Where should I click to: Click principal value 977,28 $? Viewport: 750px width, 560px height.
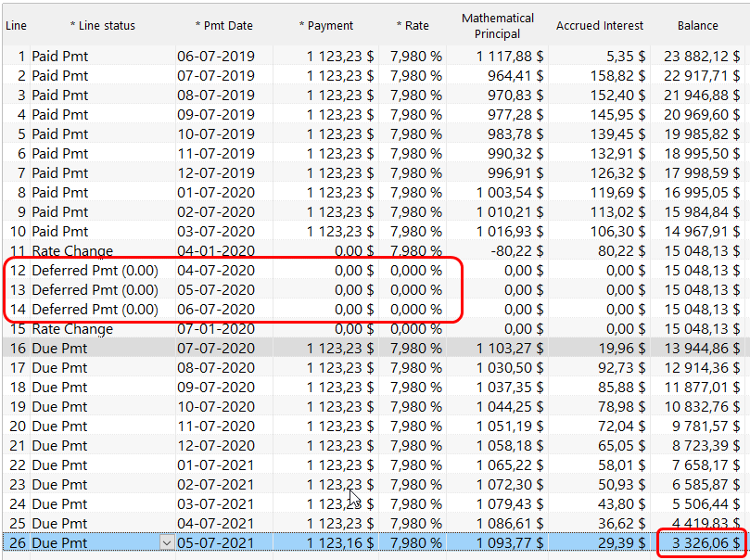pyautogui.click(x=515, y=115)
